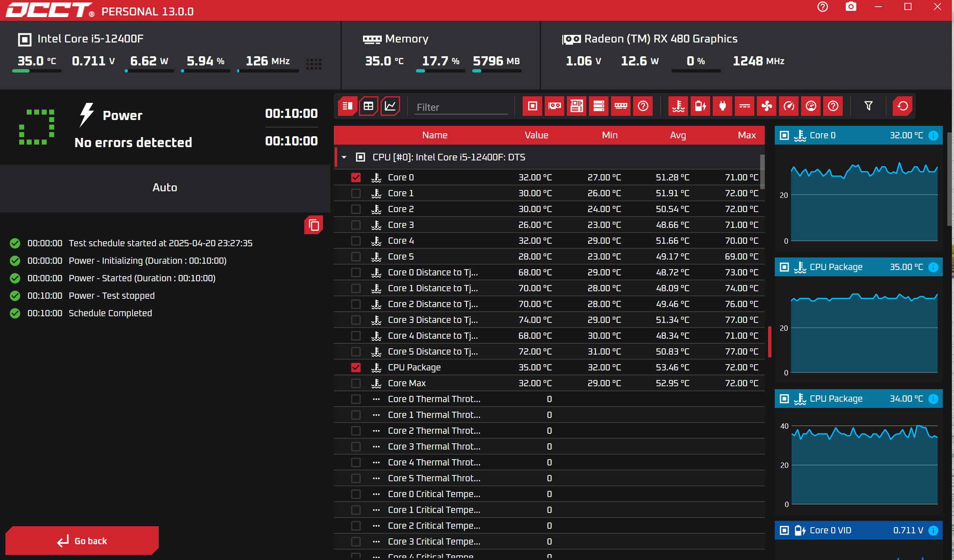
Task: Toggle the power plug readings filter icon
Action: click(722, 106)
